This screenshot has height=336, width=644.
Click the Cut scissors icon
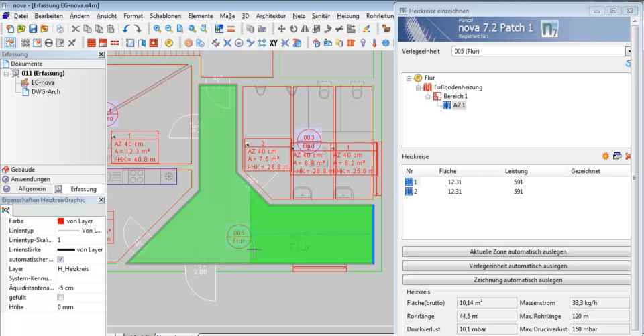[x=76, y=29]
